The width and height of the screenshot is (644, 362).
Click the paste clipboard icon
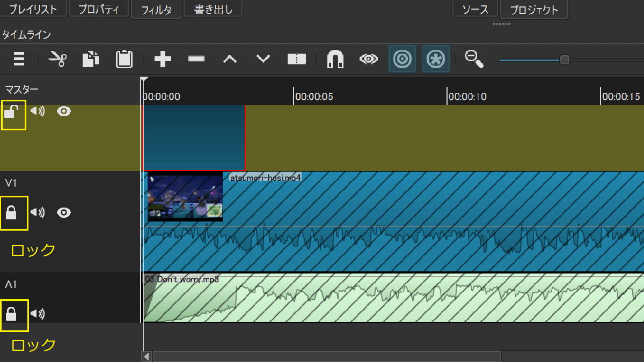click(124, 59)
